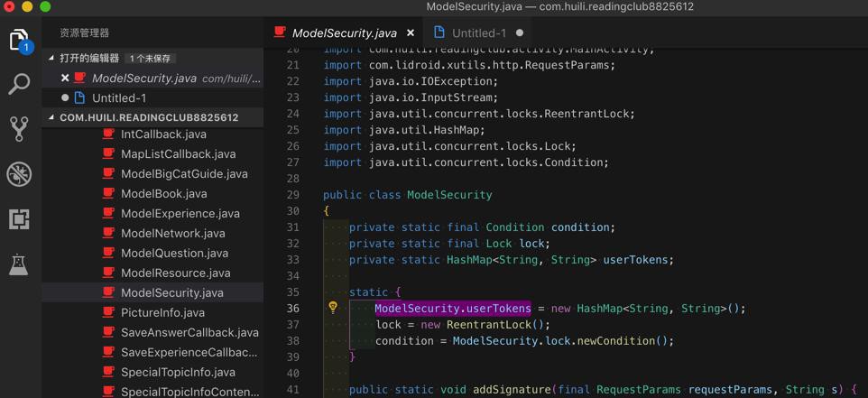Click the Java icon of ModelBook.java

coord(108,194)
